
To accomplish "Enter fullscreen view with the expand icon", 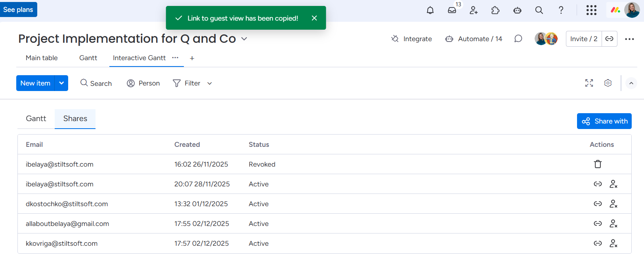I will pos(589,83).
